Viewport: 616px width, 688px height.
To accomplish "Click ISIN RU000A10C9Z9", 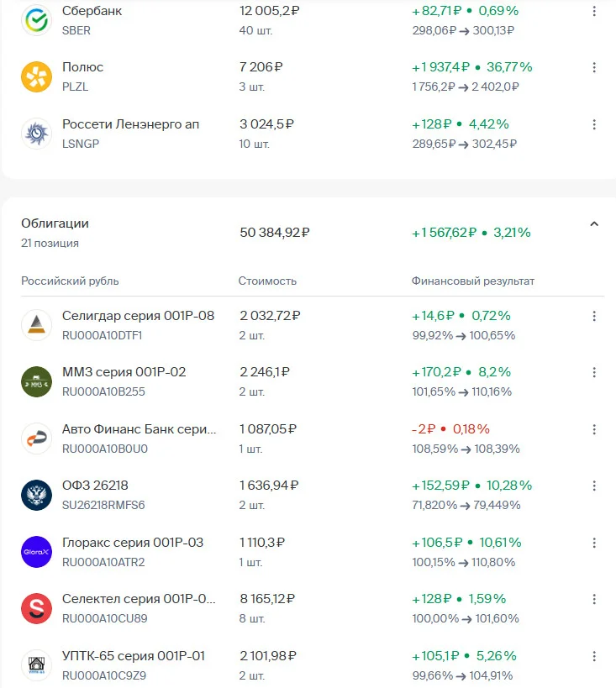I will tap(104, 675).
